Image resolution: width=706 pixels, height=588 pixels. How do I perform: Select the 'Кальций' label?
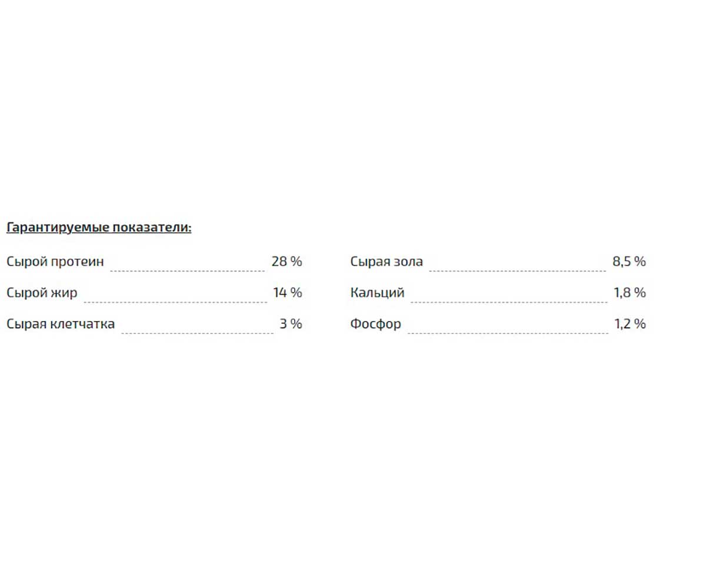[377, 293]
